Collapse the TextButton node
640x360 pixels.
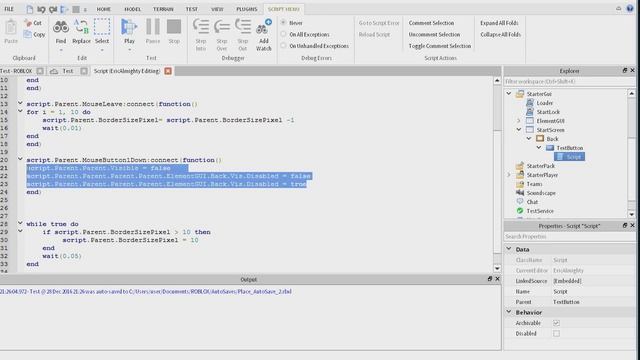click(539, 147)
